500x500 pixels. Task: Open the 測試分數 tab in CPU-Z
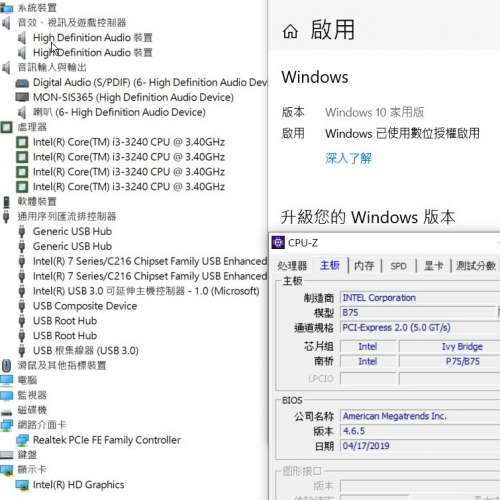[x=476, y=266]
